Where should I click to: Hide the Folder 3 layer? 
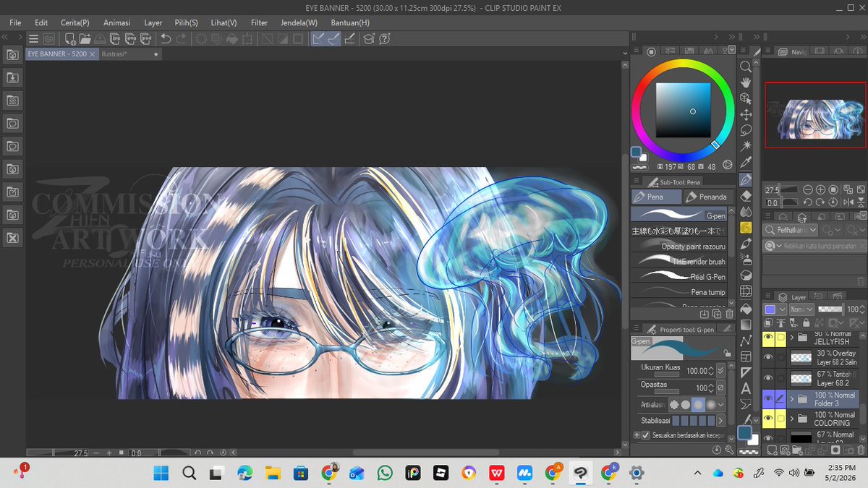tap(768, 398)
